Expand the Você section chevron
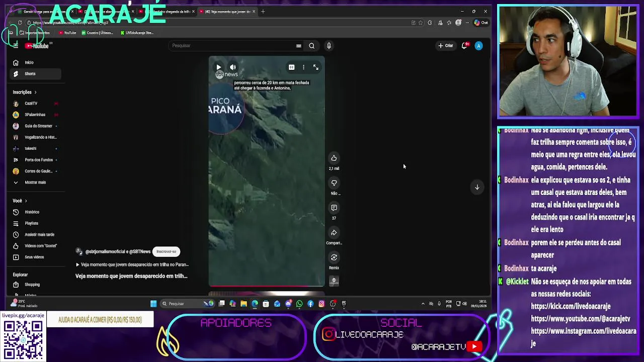 tap(26, 201)
